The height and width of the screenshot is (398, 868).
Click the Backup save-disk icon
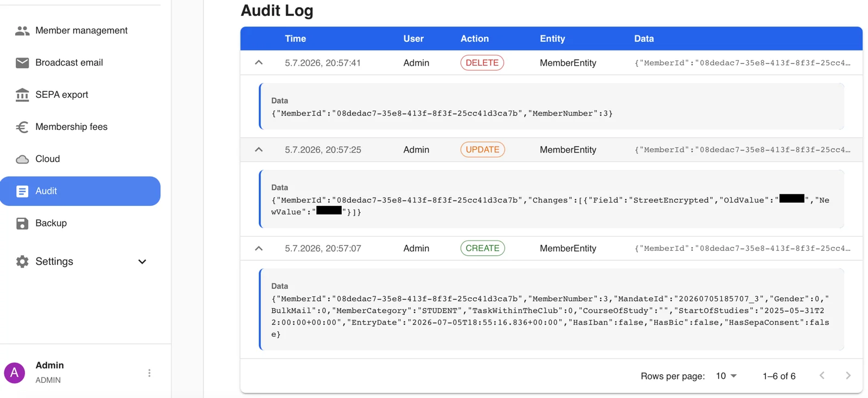coord(22,223)
